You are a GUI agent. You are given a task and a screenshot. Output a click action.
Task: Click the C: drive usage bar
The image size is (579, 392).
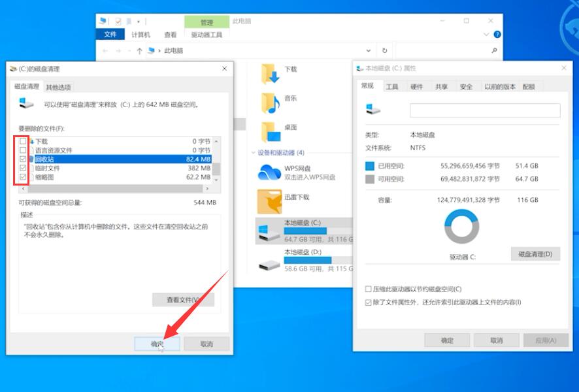(x=318, y=231)
